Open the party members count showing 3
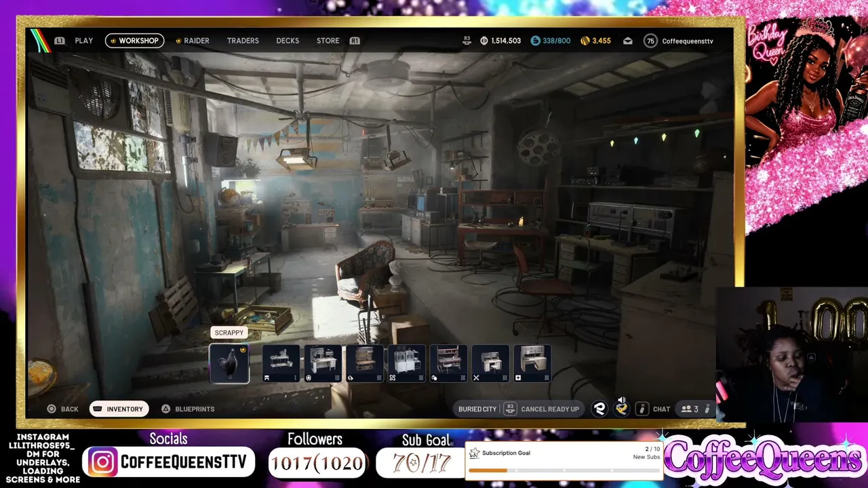The width and height of the screenshot is (868, 488). tap(690, 409)
